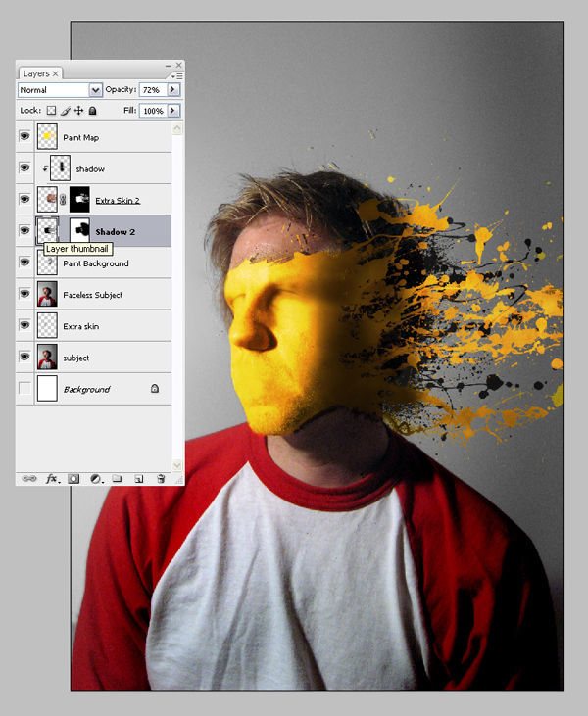Viewport: 588px width, 716px height.
Task: Add a layer mask with mask icon
Action: tap(73, 479)
